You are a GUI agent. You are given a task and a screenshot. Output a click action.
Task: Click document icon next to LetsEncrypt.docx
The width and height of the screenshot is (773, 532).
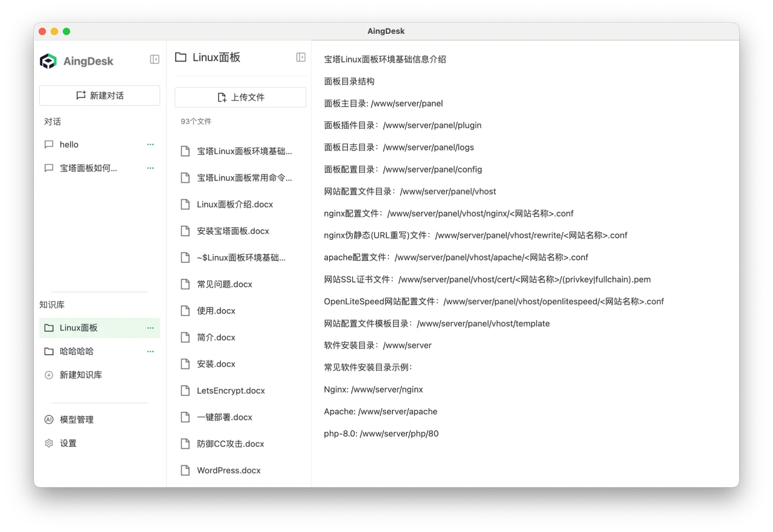185,390
